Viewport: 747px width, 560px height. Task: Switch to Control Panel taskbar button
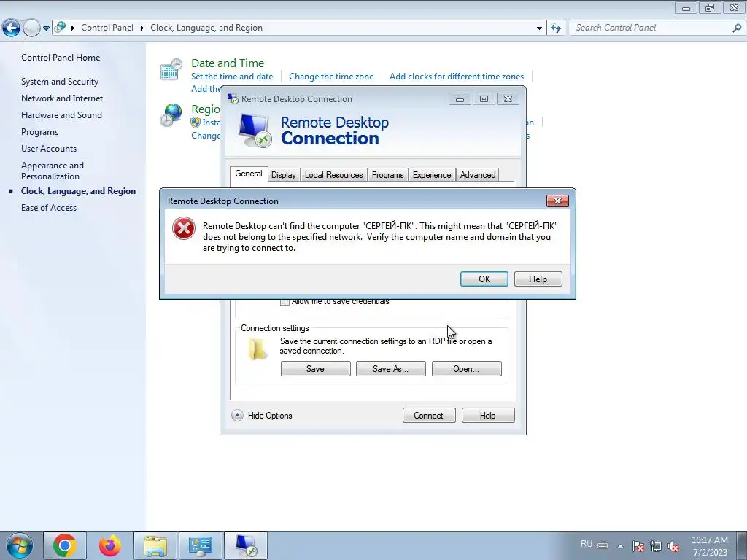pos(200,545)
